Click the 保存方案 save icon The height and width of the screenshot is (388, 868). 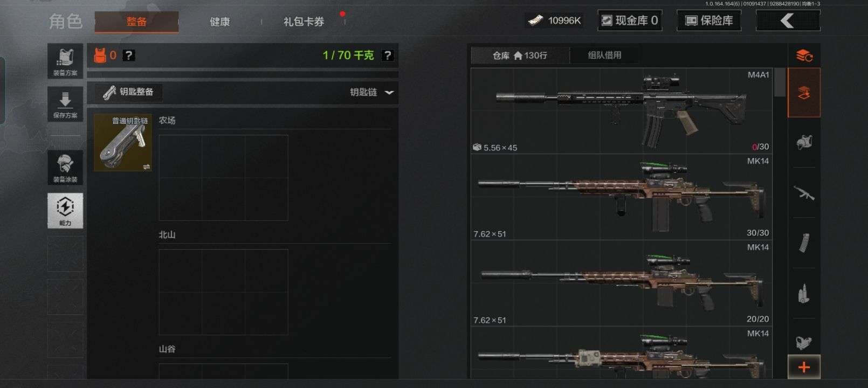pos(65,104)
